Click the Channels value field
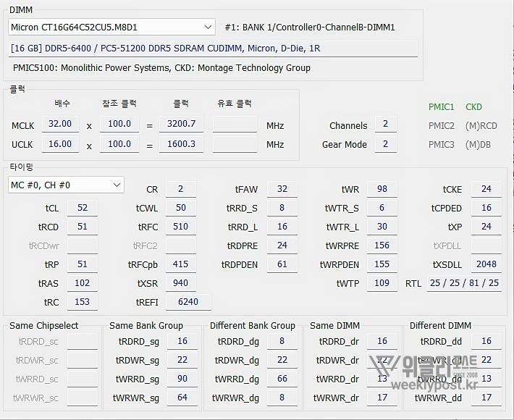The image size is (514, 420). pyautogui.click(x=385, y=125)
